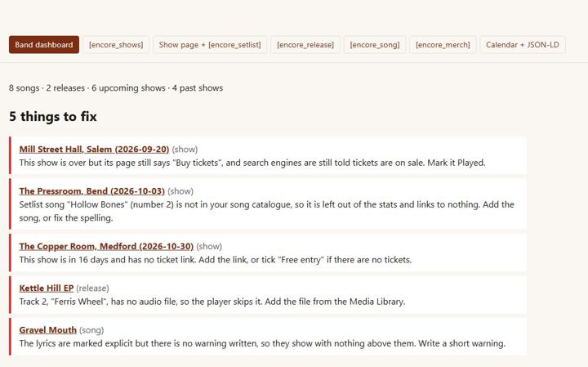Image resolution: width=588 pixels, height=367 pixels.
Task: Click the (show) label beside The Copper Room
Action: coord(209,247)
